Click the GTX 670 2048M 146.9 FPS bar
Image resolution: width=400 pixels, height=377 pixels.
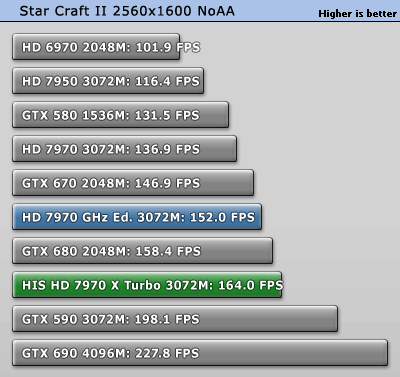point(133,183)
